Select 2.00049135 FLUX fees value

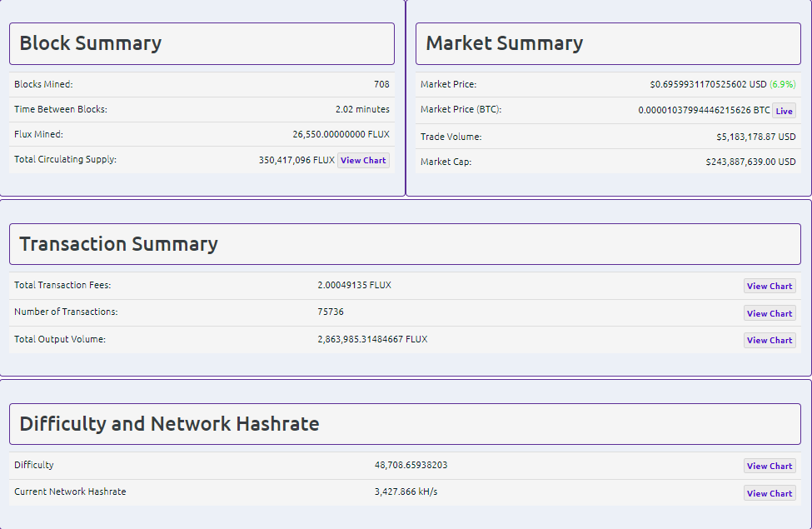354,285
